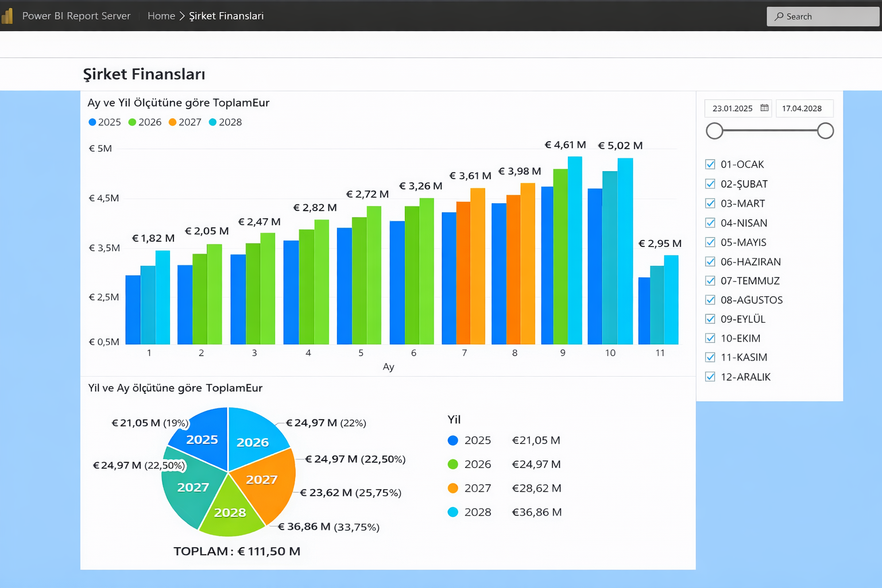Click the '€ 2,05 M' bar data label
This screenshot has width=882, height=588.
click(x=207, y=231)
